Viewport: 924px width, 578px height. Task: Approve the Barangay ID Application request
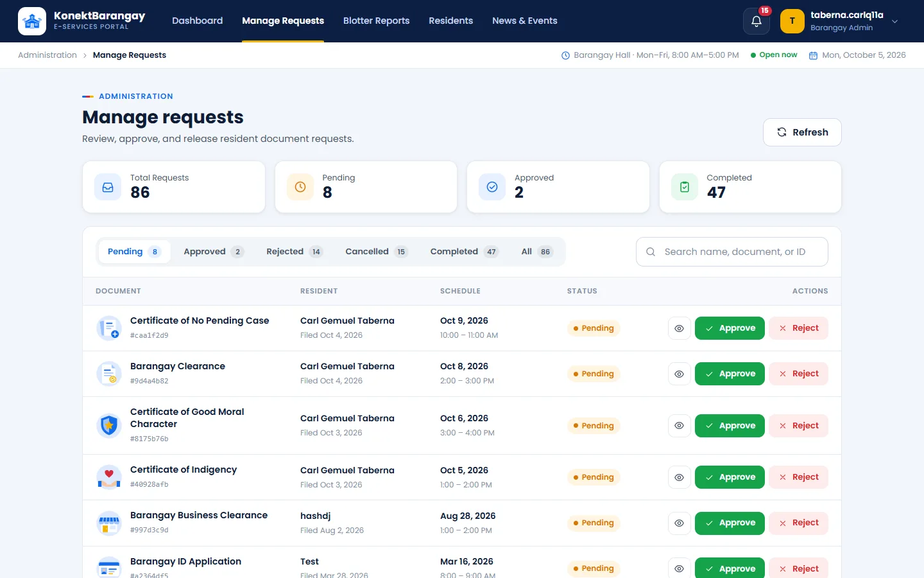pos(730,568)
